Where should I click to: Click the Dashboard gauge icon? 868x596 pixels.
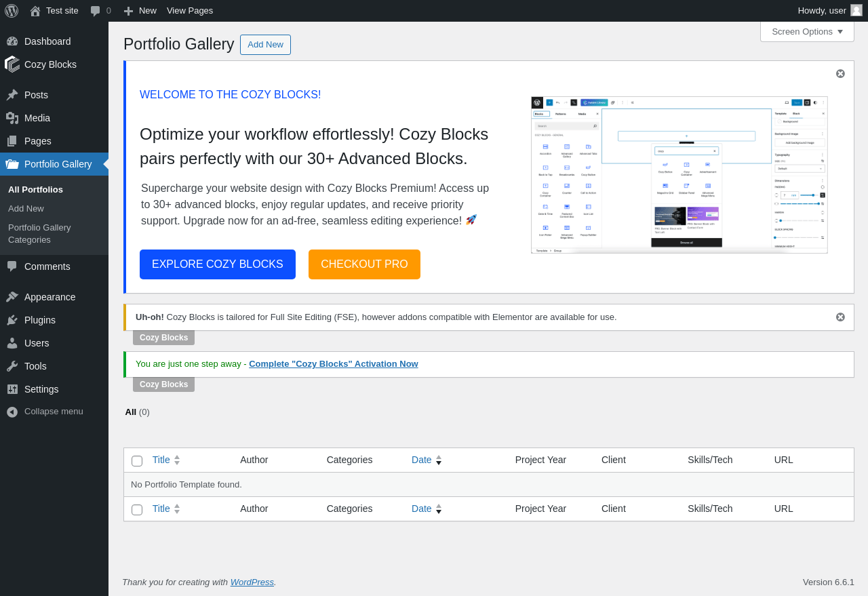click(x=12, y=41)
